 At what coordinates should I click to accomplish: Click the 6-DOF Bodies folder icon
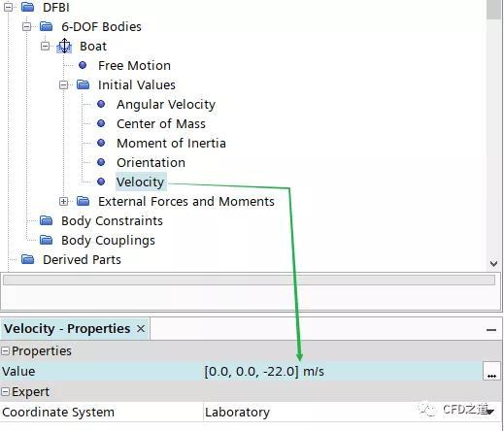(x=46, y=26)
